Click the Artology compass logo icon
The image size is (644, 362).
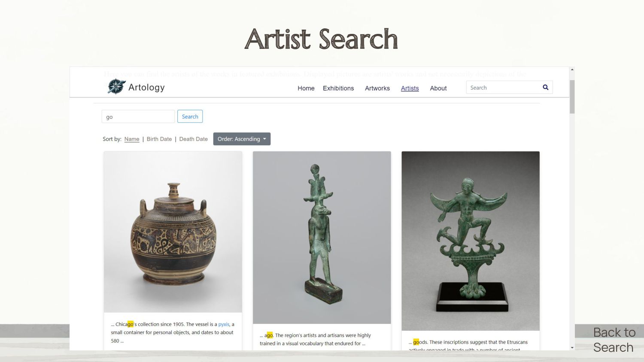tap(116, 87)
